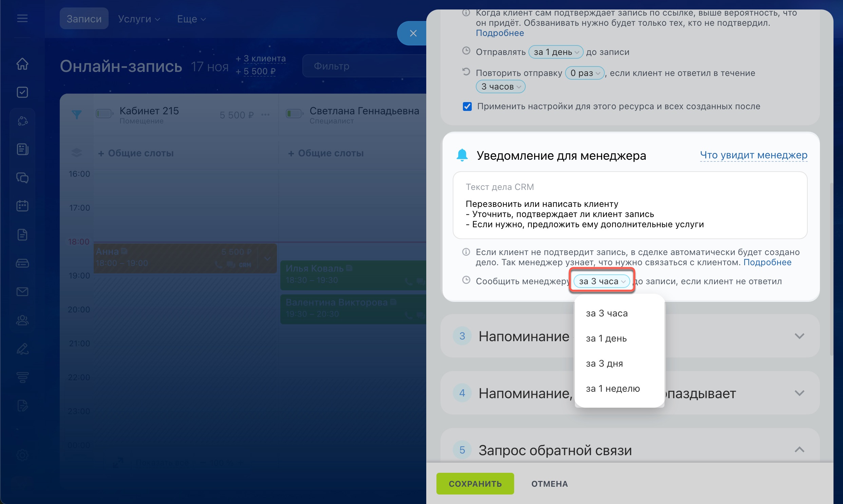The height and width of the screenshot is (504, 843).
Task: Open the tasks checkmark icon in sidebar
Action: (22, 92)
